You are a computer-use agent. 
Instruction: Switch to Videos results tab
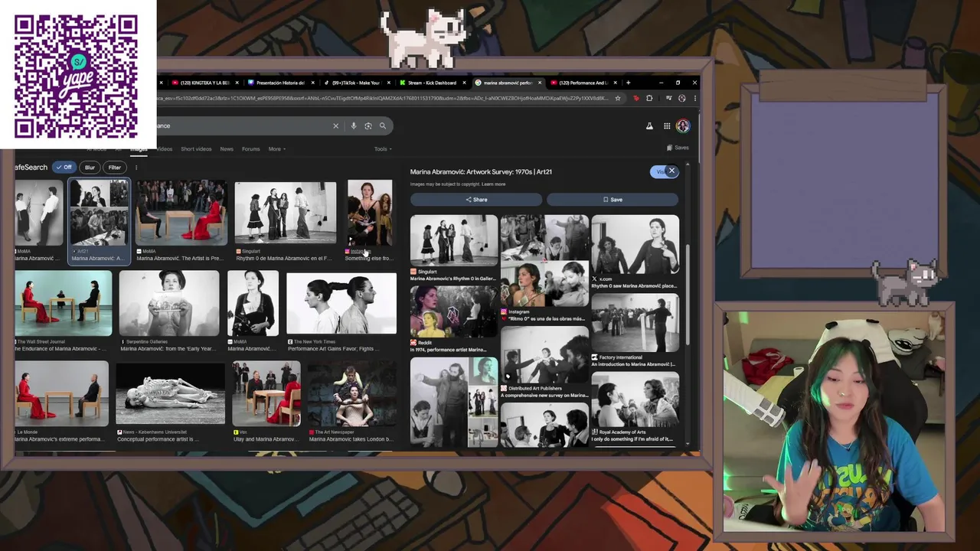click(x=165, y=149)
